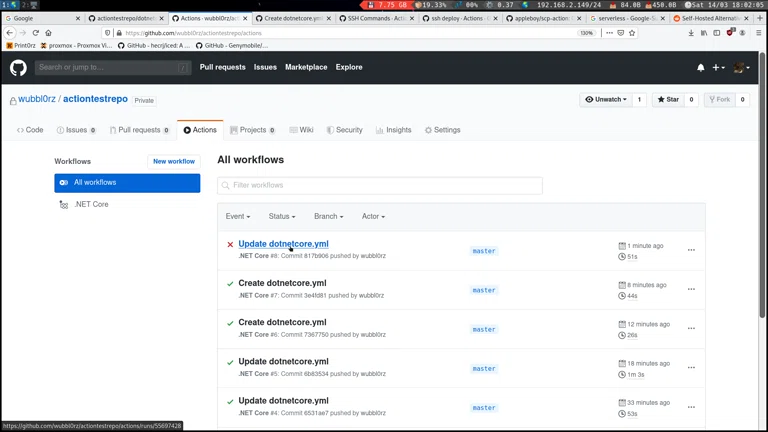Open options for Update dotnetcore.yml run #5
768x432 pixels.
(x=691, y=367)
